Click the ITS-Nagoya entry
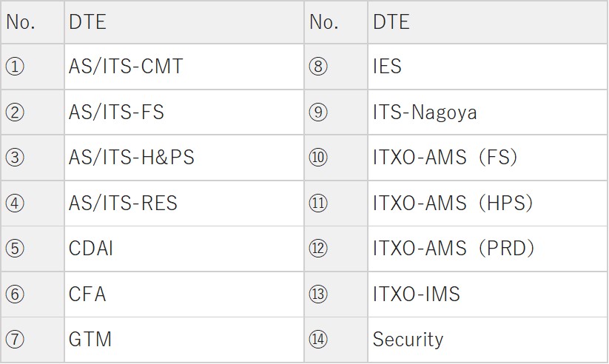 point(425,112)
